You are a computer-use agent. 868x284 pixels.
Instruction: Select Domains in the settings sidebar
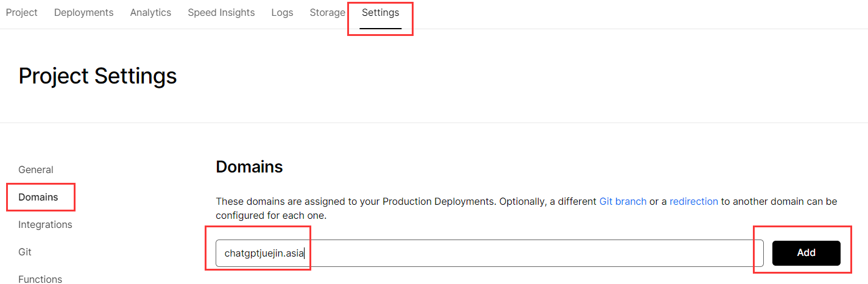tap(38, 197)
